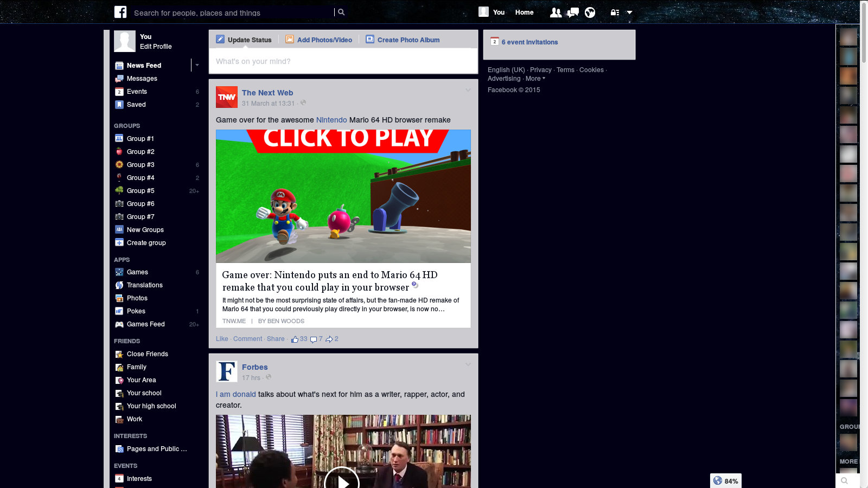The width and height of the screenshot is (868, 488).
Task: Open the account menu down arrow
Action: [629, 12]
